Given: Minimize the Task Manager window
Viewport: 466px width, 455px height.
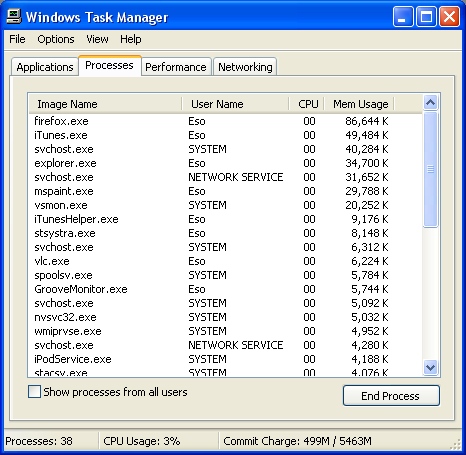Looking at the screenshot, I should [403, 17].
